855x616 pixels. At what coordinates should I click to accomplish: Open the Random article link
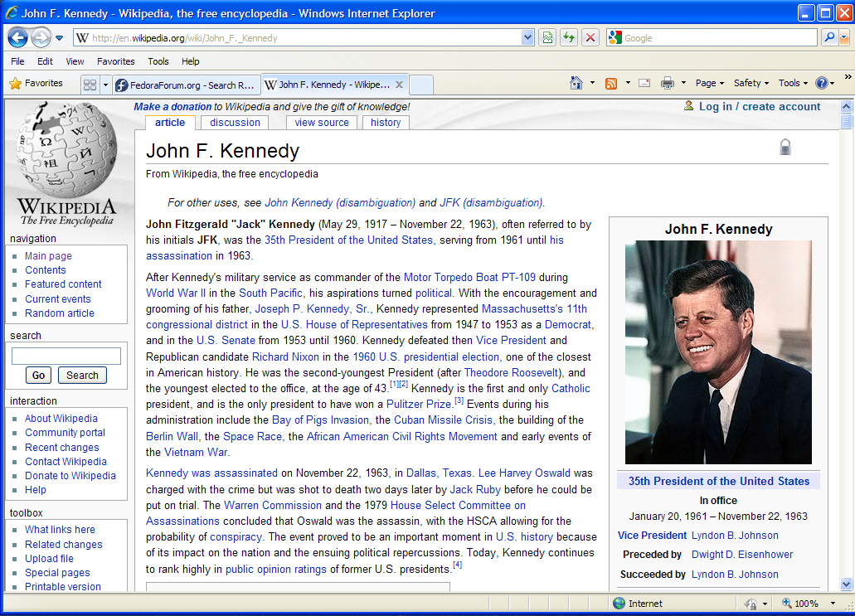coord(60,313)
